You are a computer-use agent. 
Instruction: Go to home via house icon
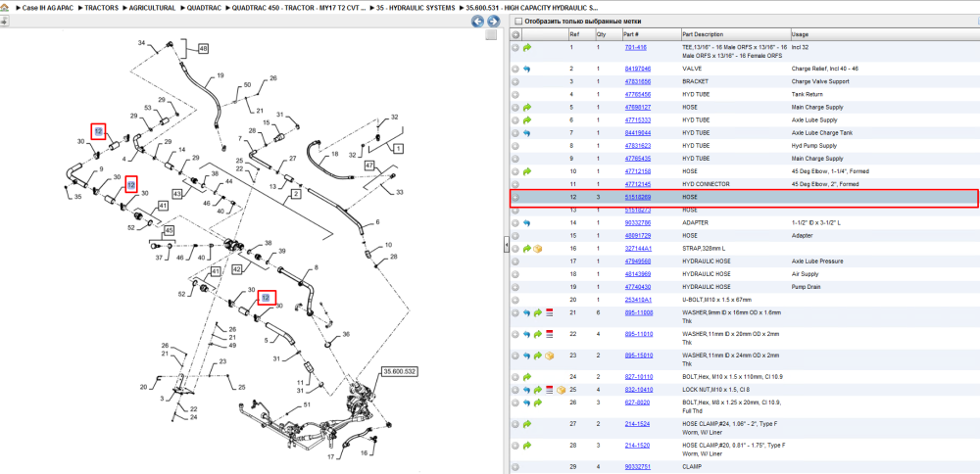pyautogui.click(x=4, y=8)
